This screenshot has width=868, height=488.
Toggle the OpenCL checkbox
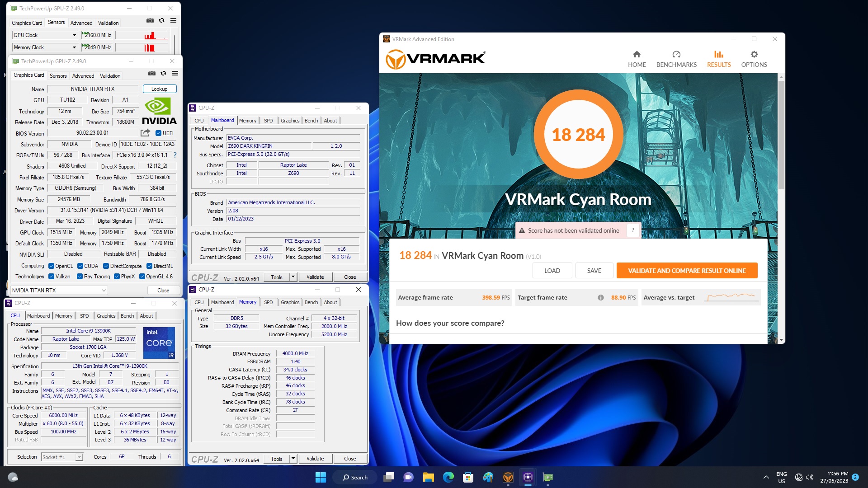(51, 266)
